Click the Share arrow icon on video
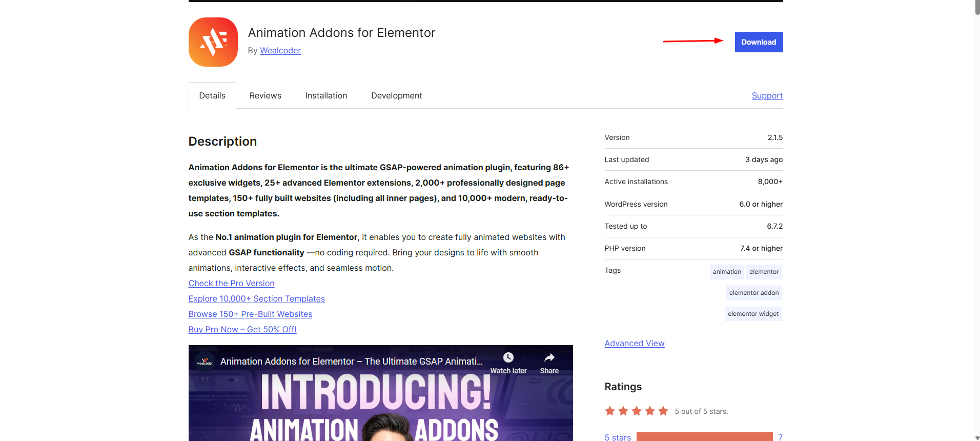Image resolution: width=980 pixels, height=441 pixels. [x=549, y=357]
